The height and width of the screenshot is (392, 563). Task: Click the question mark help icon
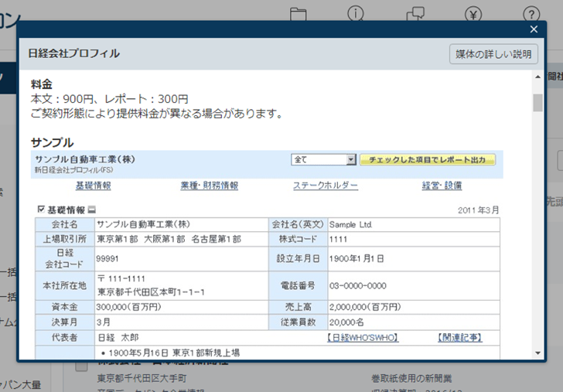[x=531, y=13]
